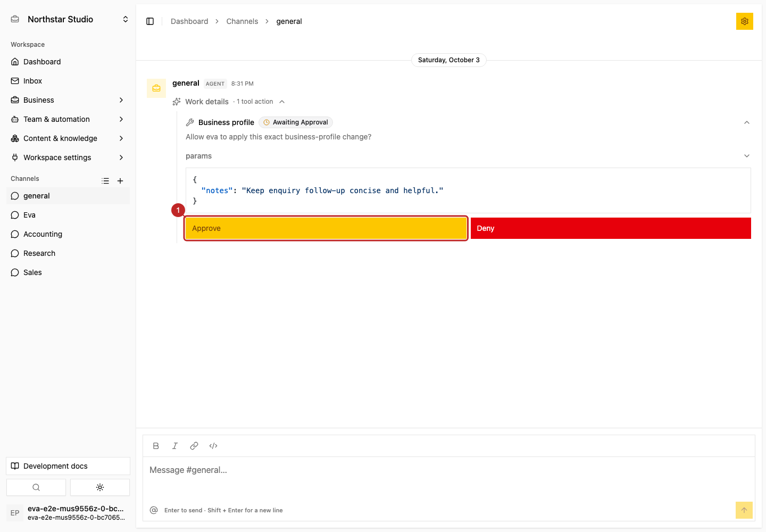Collapse the params section chevron
Screen dimensions: 766x532
click(x=747, y=156)
